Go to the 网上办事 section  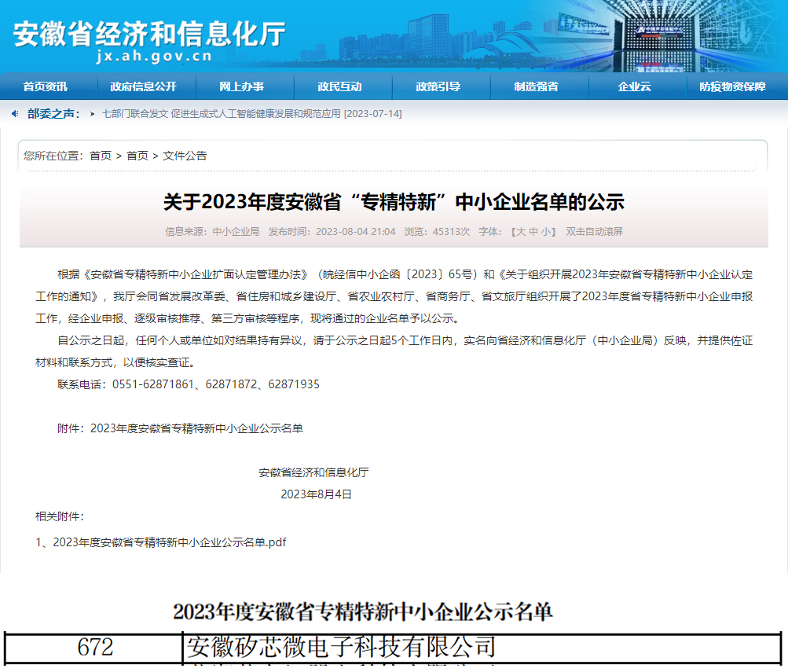[241, 86]
